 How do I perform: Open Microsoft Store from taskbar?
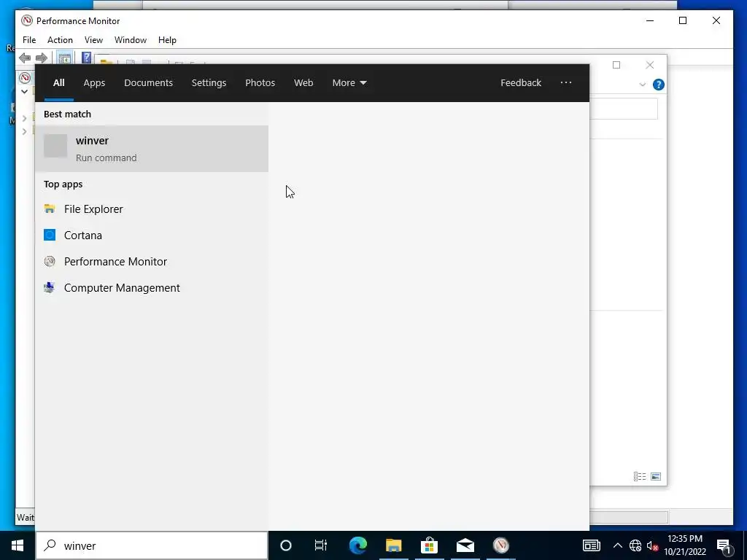(x=429, y=545)
